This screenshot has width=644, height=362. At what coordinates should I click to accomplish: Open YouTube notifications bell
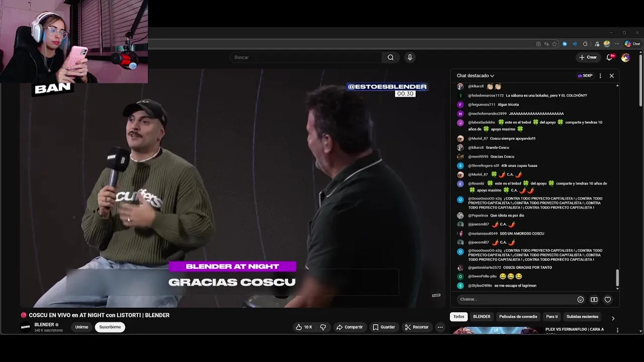click(609, 57)
